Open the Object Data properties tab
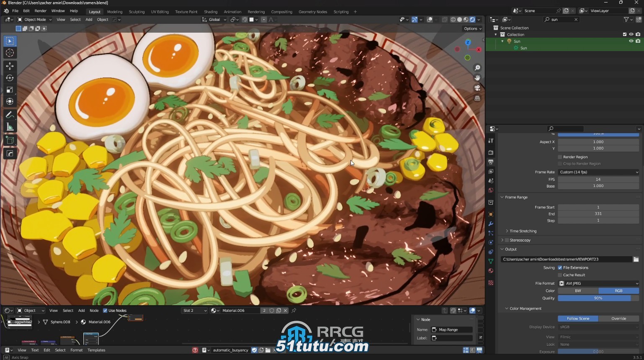The height and width of the screenshot is (360, 644). point(491,261)
